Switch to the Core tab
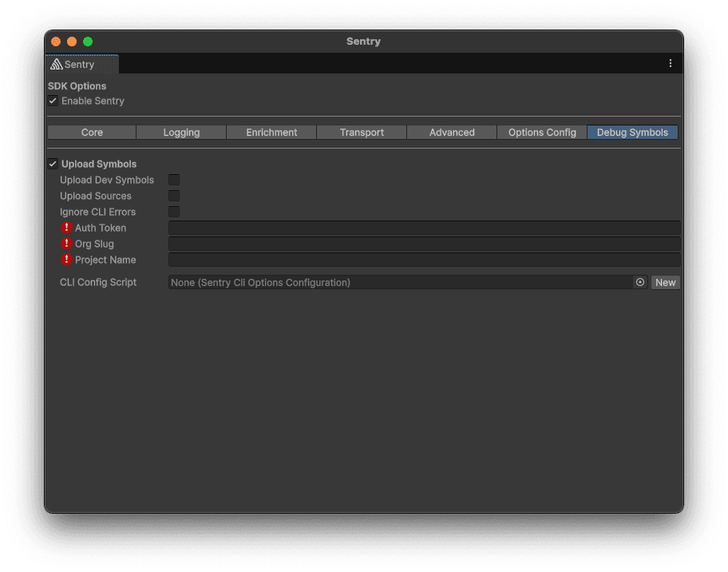 click(x=91, y=132)
